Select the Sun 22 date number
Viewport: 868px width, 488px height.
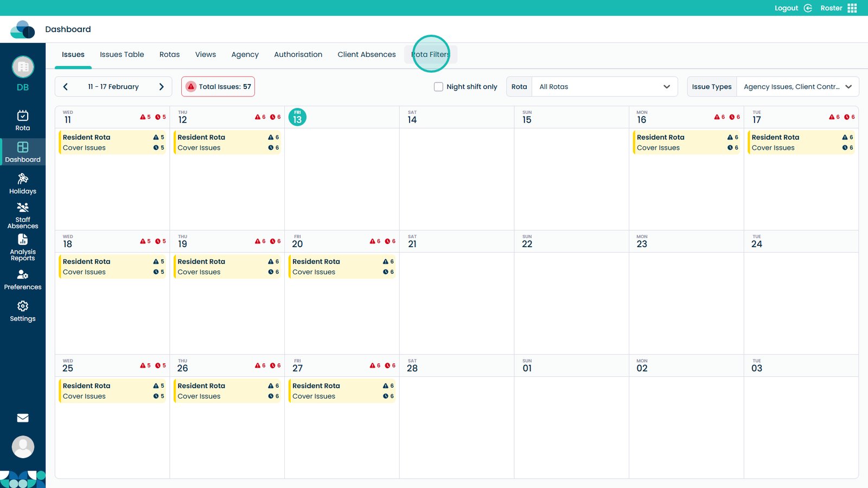[527, 244]
